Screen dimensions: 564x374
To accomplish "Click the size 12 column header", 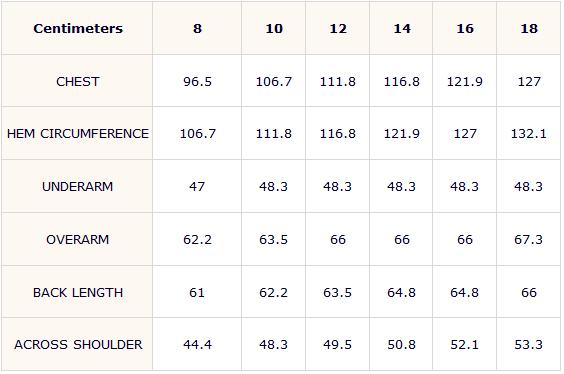I will point(338,28).
